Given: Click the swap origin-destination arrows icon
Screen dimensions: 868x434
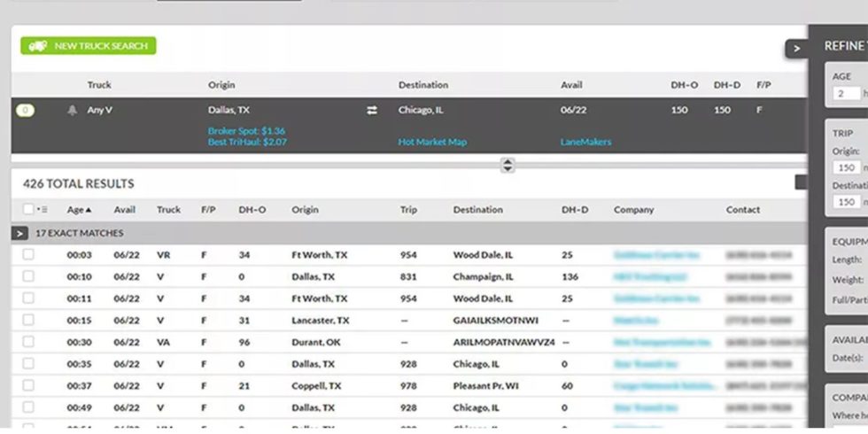Looking at the screenshot, I should [x=372, y=111].
